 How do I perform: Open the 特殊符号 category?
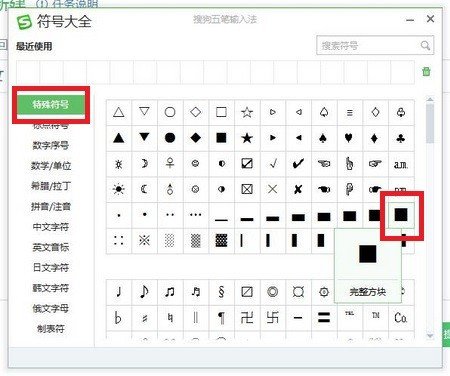(x=51, y=105)
